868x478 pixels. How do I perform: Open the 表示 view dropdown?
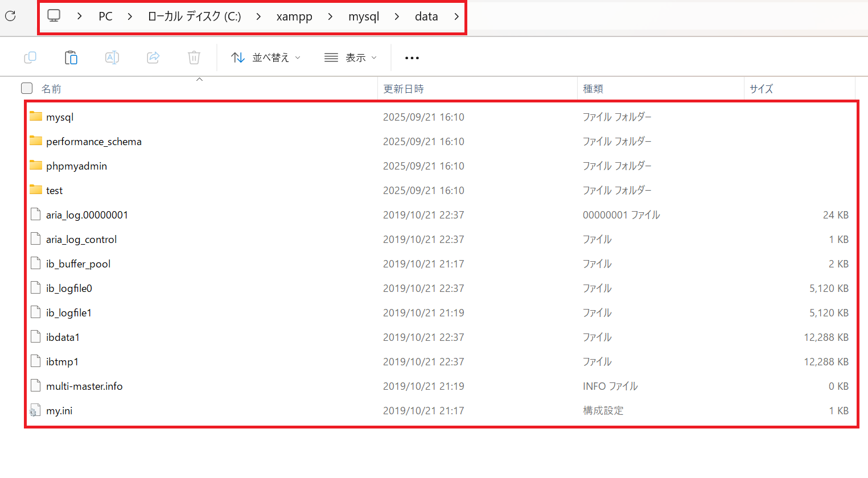point(350,57)
